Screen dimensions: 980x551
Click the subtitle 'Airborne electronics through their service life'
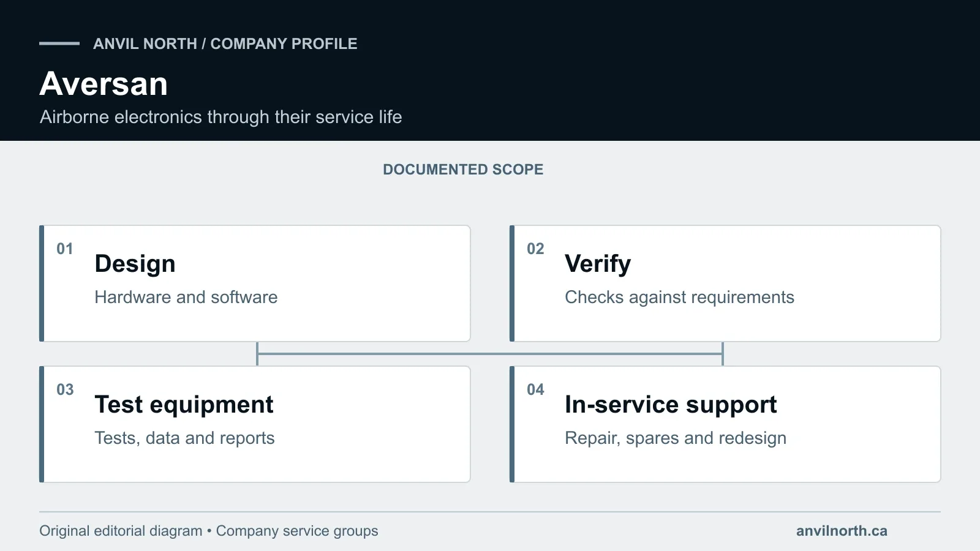pos(221,117)
